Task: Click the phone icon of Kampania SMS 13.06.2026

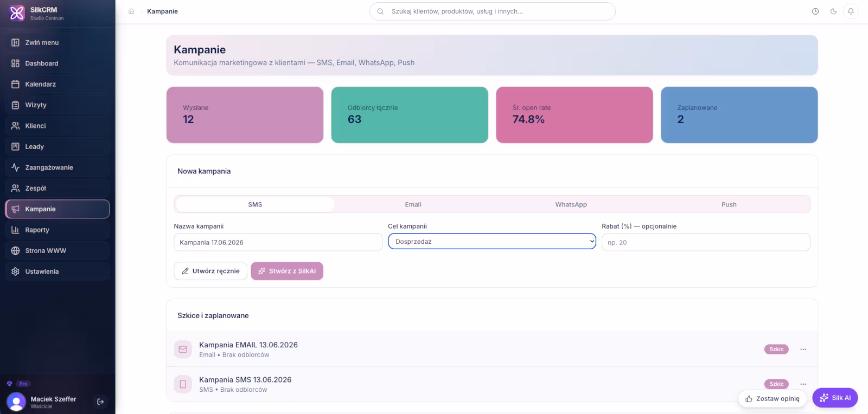Action: click(x=183, y=384)
